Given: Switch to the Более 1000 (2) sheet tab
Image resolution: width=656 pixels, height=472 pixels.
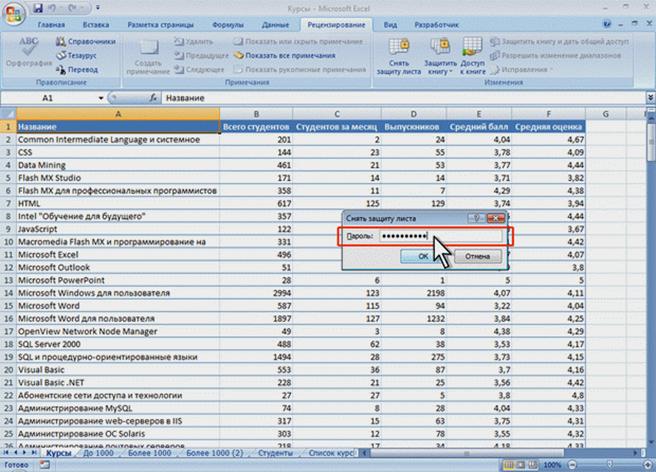Looking at the screenshot, I should click(214, 453).
